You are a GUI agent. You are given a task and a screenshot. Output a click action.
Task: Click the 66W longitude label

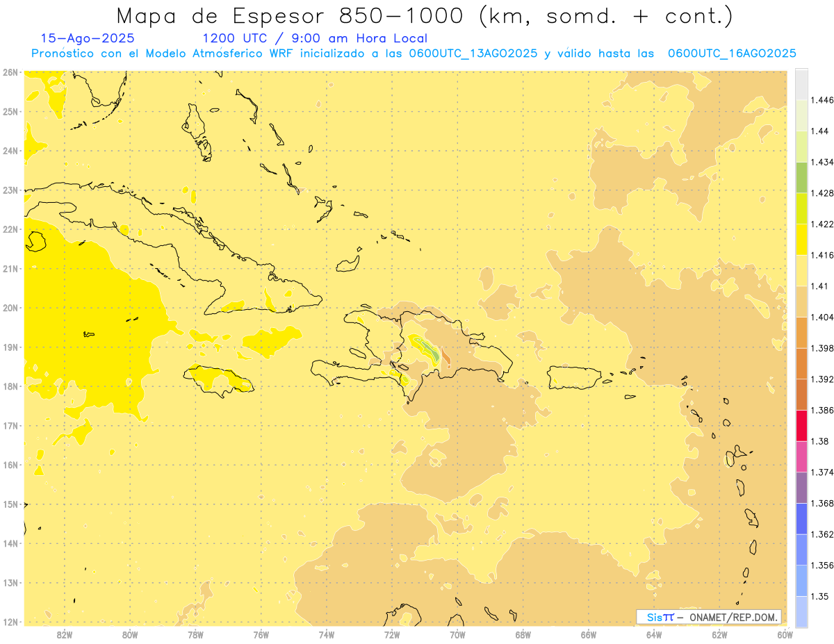tap(589, 634)
